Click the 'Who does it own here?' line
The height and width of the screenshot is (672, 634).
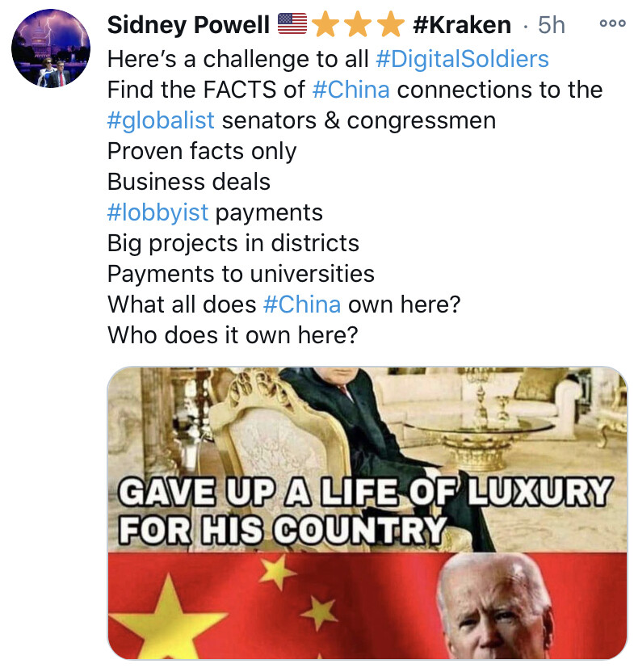click(x=233, y=335)
